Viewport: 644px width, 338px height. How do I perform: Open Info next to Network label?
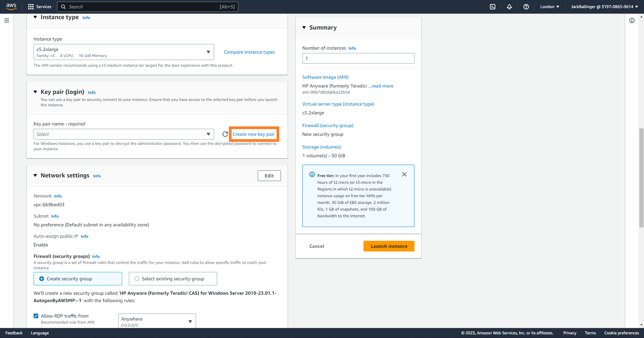tap(58, 196)
